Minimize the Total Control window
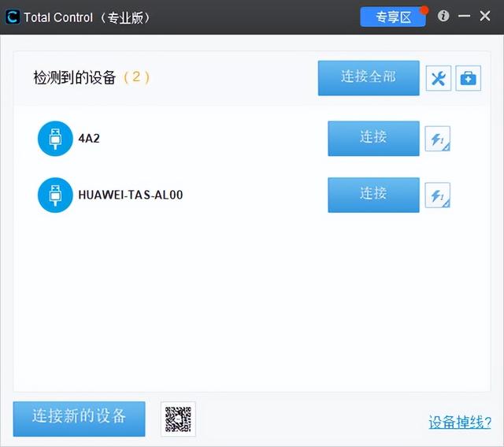 tap(464, 16)
